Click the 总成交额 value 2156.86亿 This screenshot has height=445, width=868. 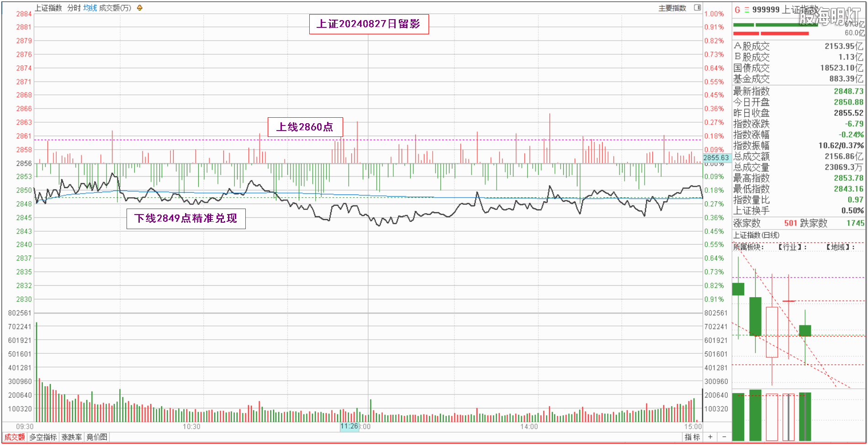(x=845, y=156)
